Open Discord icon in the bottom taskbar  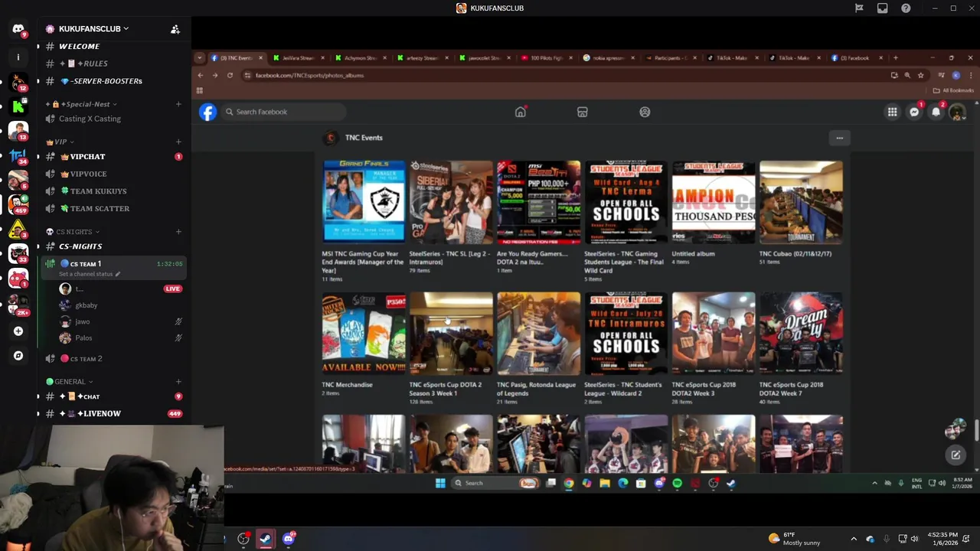point(289,539)
